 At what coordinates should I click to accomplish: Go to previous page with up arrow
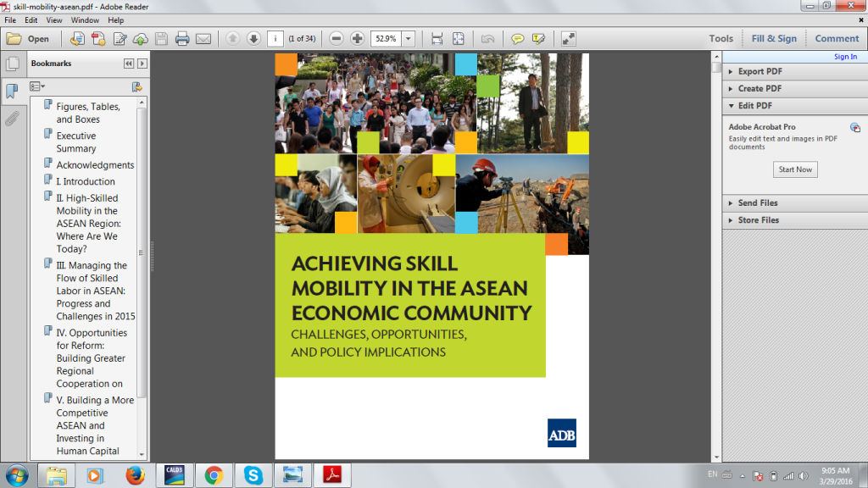tap(232, 39)
